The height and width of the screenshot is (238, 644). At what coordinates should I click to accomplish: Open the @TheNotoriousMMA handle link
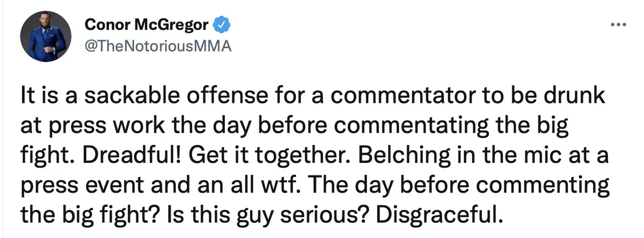tap(157, 46)
